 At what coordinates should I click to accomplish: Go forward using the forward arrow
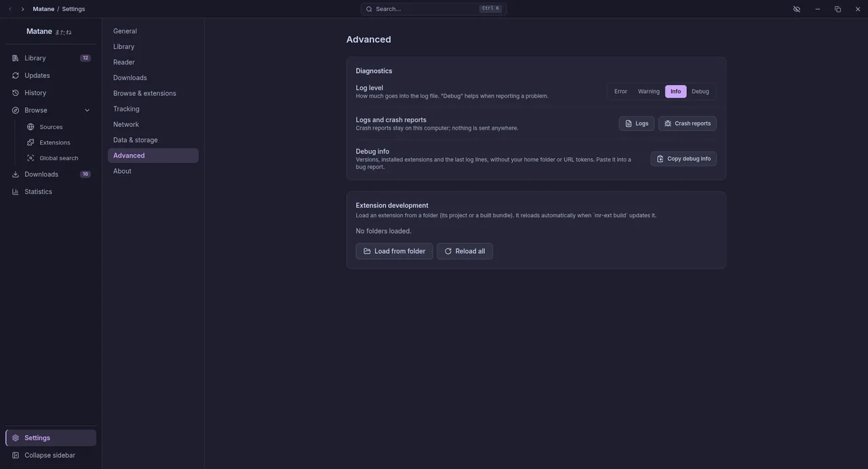pos(22,9)
